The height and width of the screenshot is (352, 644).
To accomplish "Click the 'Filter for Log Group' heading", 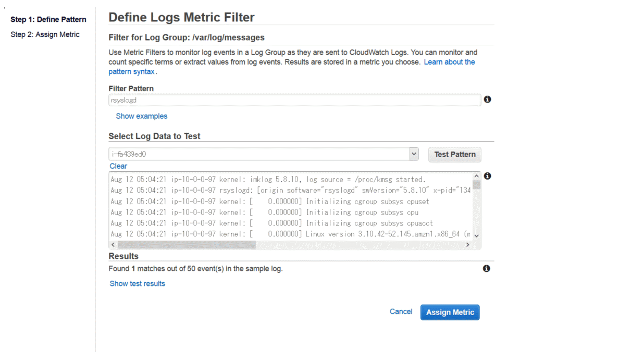I will tap(187, 37).
